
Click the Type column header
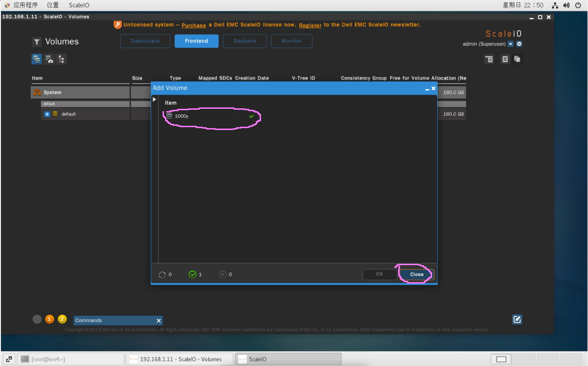pos(175,78)
